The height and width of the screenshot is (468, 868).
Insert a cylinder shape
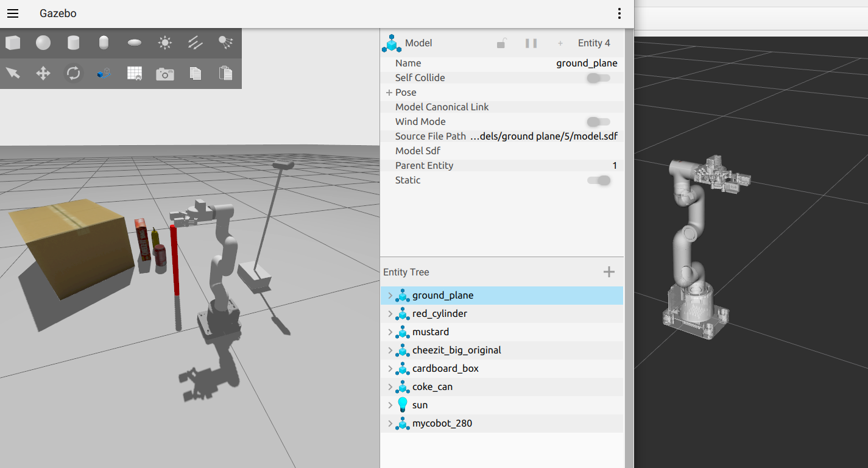pos(74,43)
